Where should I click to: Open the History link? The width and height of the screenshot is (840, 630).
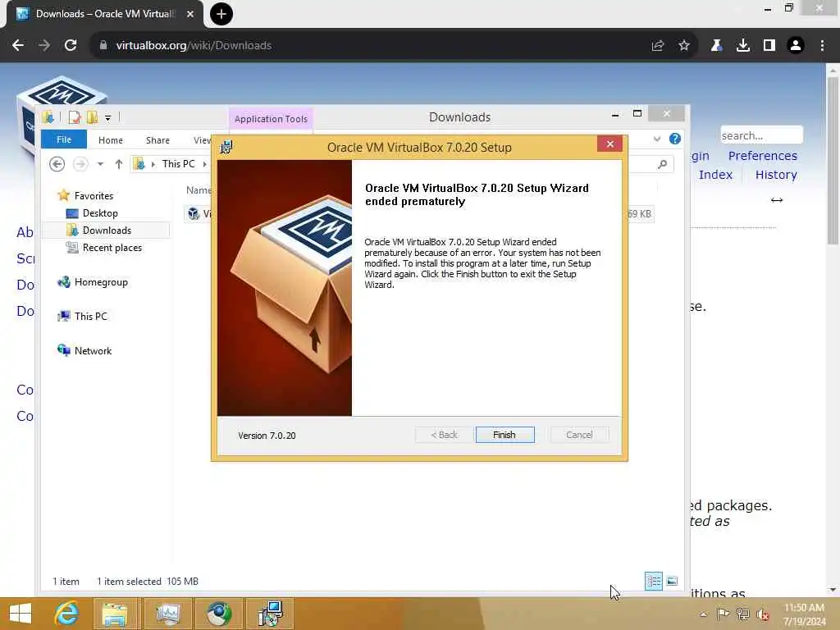click(776, 175)
